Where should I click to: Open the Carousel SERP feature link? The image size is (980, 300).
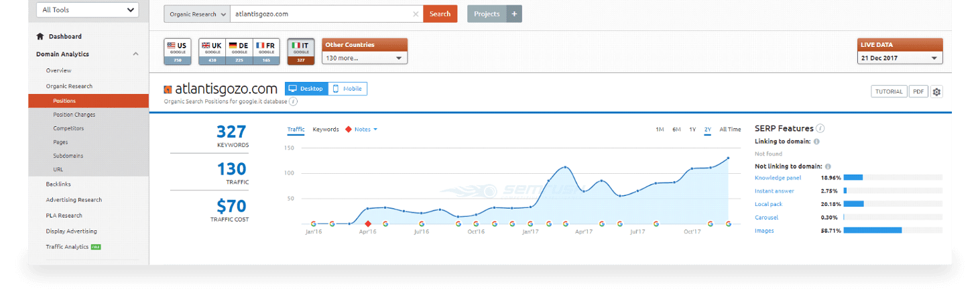[766, 217]
